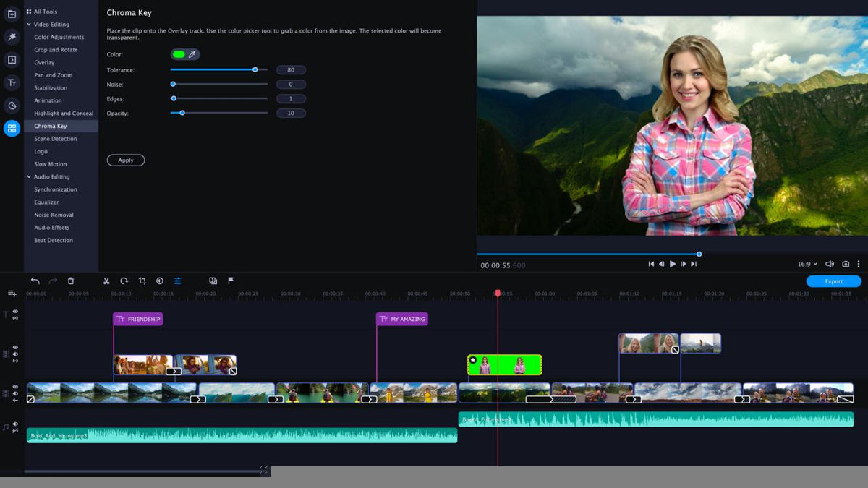Open the Import tab in left sidebar
This screenshot has height=488, width=868.
[12, 14]
